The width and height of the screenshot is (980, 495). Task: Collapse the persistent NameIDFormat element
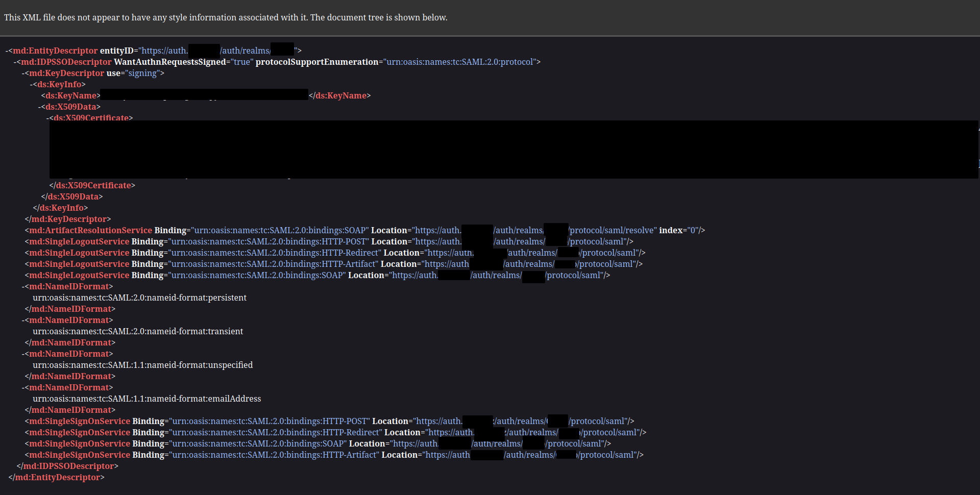tap(24, 286)
